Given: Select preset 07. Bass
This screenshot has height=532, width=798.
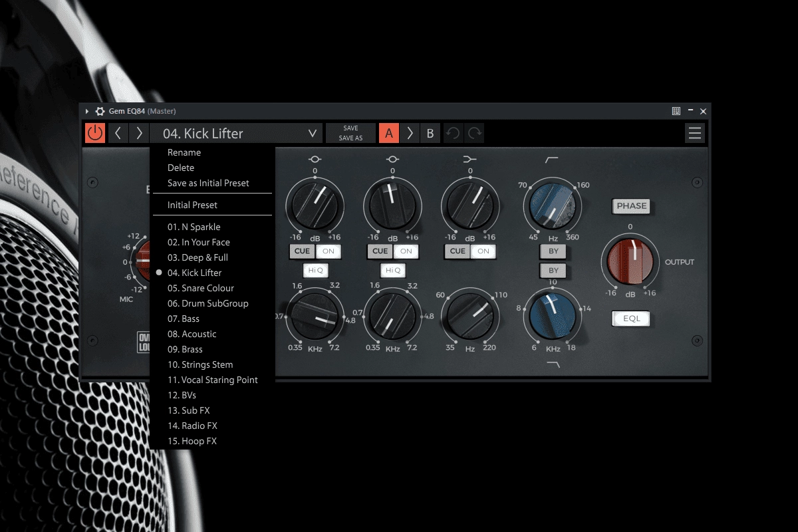Looking at the screenshot, I should point(183,319).
